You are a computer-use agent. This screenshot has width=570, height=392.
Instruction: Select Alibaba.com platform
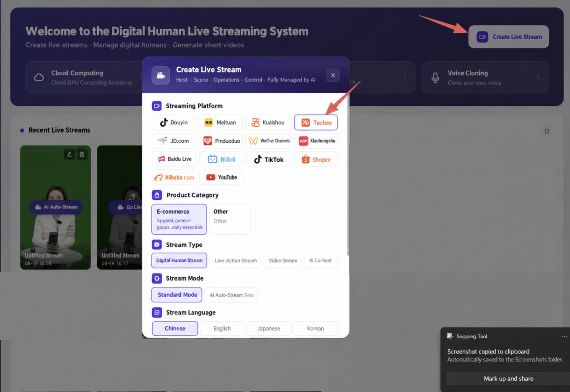[174, 177]
